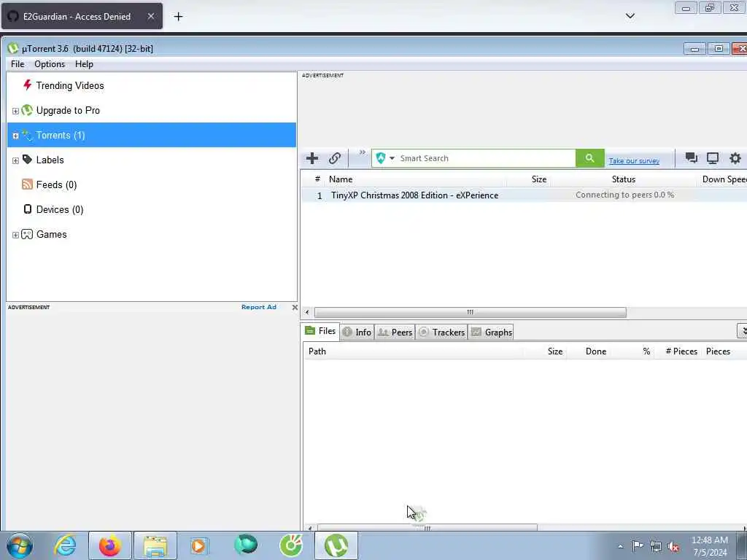Open the Take our survey link
This screenshot has width=747, height=560.
point(634,161)
